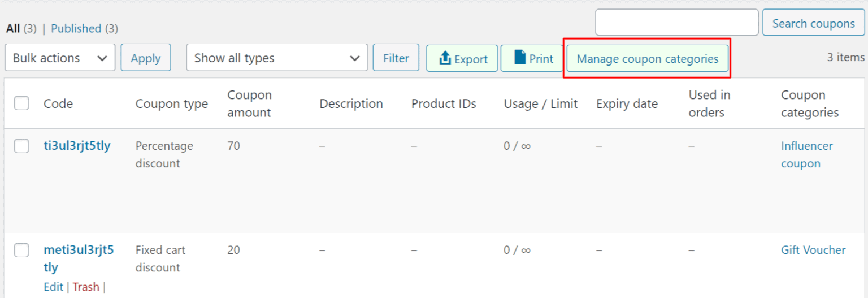Image resolution: width=868 pixels, height=298 pixels.
Task: Click the Description column header
Action: [351, 103]
